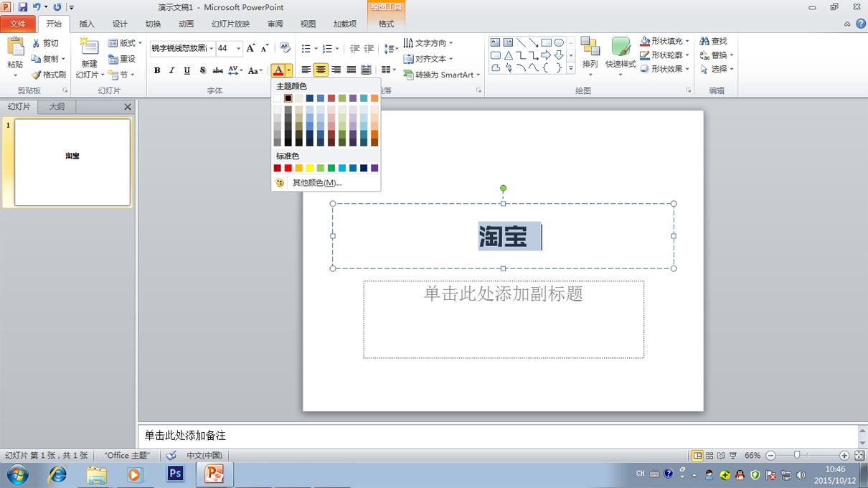This screenshot has width=868, height=488.
Task: Toggle bold formatting (B)
Action: click(157, 70)
